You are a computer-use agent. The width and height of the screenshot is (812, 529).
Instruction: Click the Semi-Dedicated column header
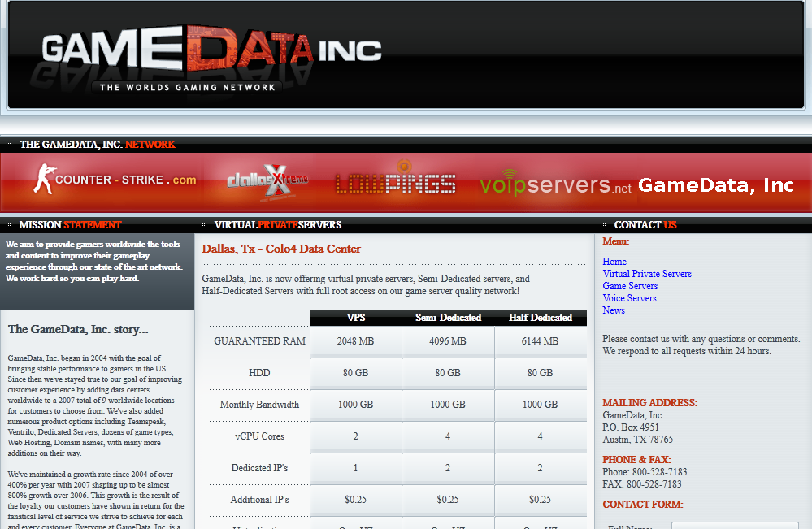coord(448,318)
